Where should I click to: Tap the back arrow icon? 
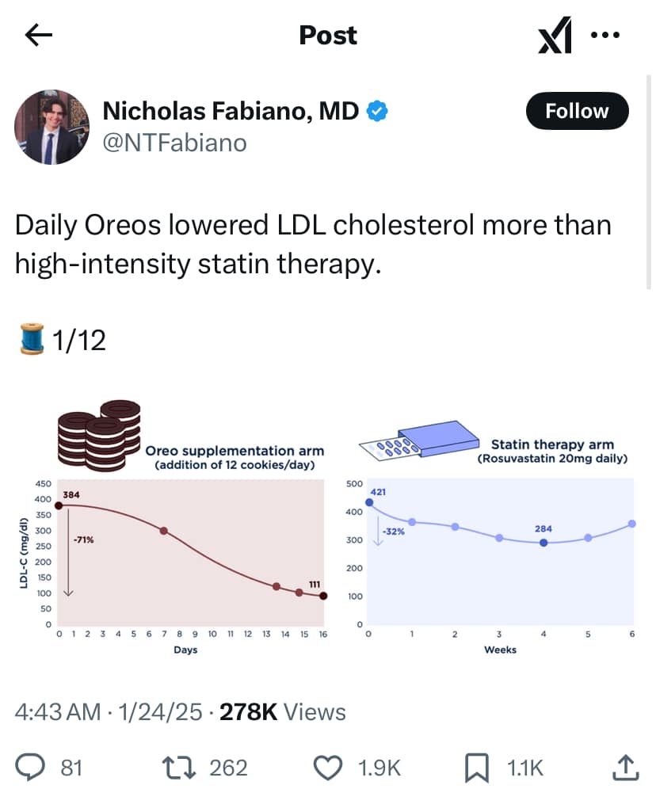tap(38, 35)
